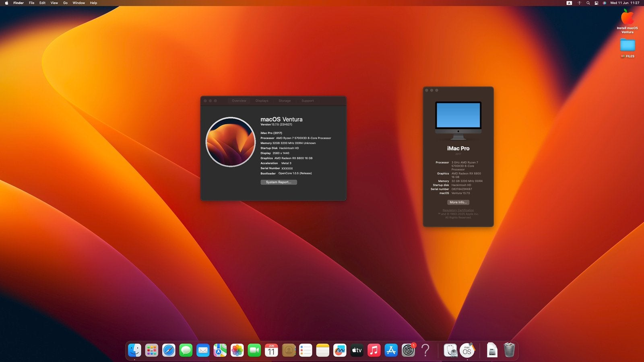Image resolution: width=644 pixels, height=362 pixels.
Task: Switch to the Storage tab
Action: pos(285,101)
